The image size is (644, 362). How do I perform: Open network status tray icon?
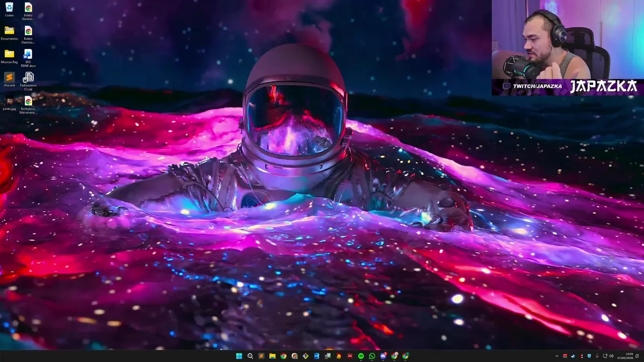[605, 356]
